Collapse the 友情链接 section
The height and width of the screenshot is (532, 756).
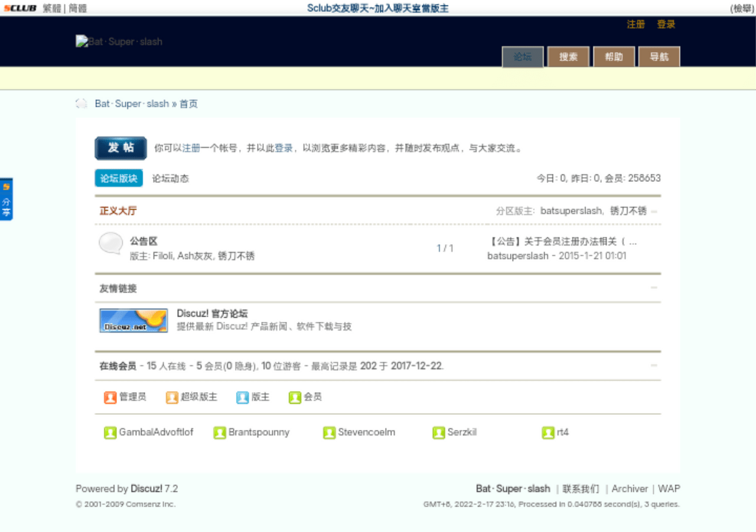(654, 288)
